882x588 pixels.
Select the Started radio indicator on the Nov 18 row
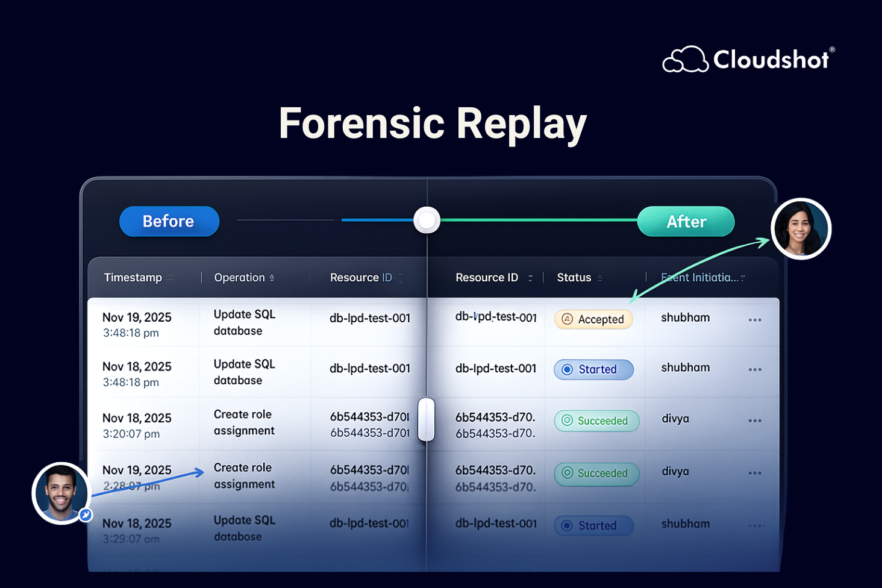tap(567, 369)
